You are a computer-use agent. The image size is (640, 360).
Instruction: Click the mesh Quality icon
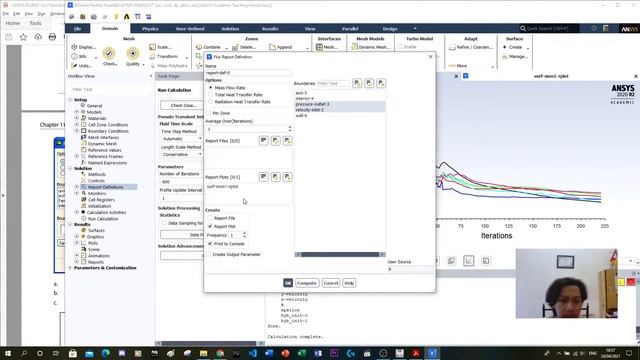pyautogui.click(x=133, y=54)
